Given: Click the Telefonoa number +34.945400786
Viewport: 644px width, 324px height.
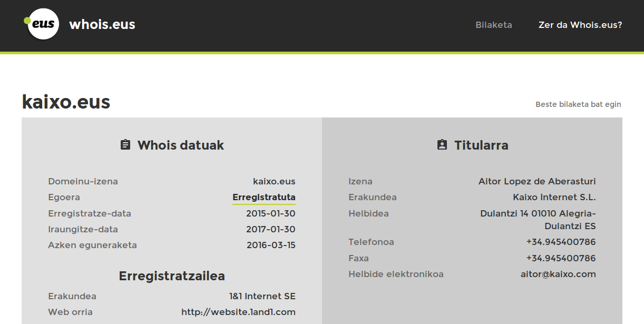Looking at the screenshot, I should click(x=561, y=242).
